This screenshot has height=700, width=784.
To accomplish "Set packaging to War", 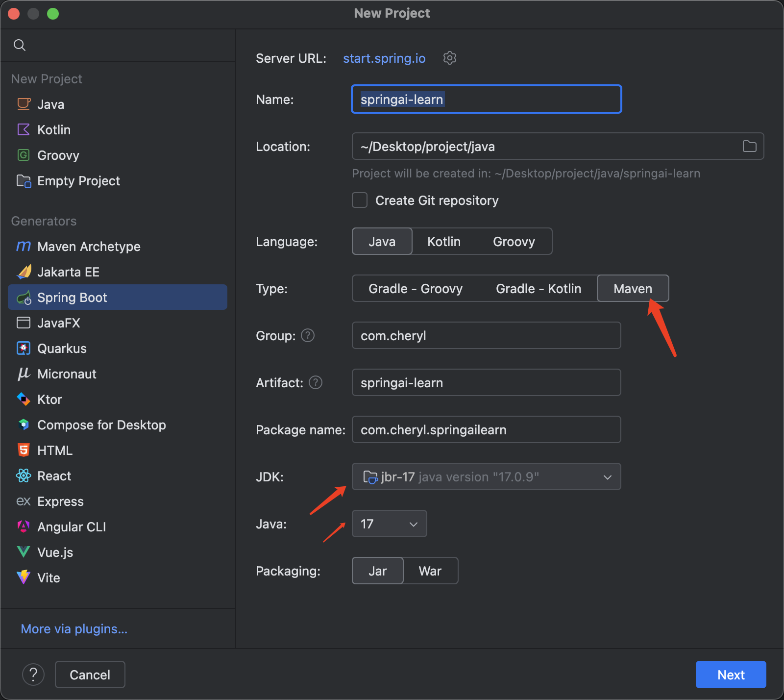I will (x=430, y=571).
